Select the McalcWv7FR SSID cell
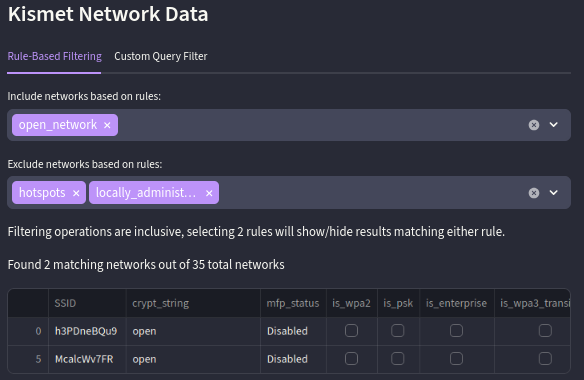Viewport: 584px width, 380px height. pos(87,359)
